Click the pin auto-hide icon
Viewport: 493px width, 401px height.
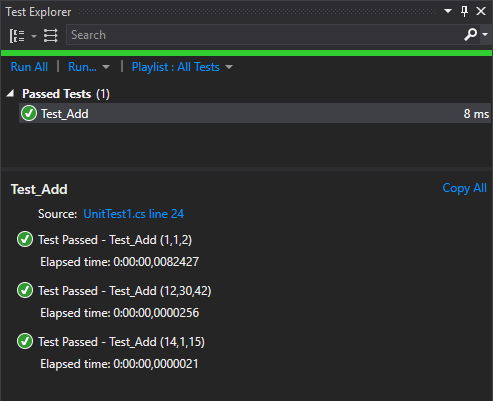pos(464,11)
